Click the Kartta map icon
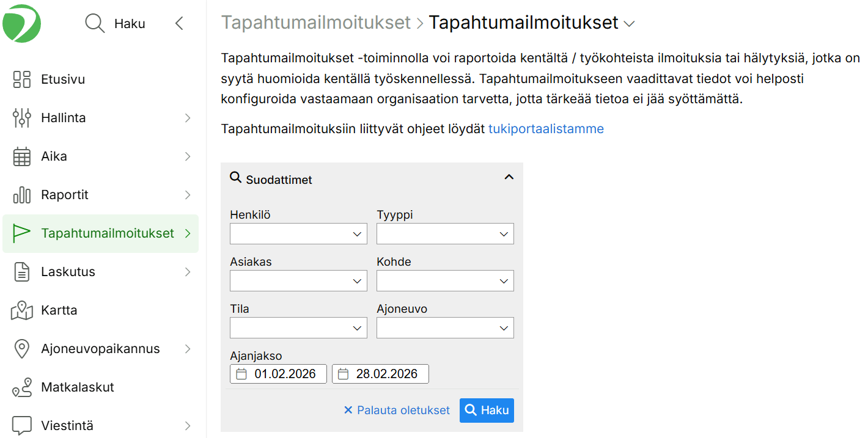Viewport: 868px width, 438px height. pyautogui.click(x=22, y=310)
